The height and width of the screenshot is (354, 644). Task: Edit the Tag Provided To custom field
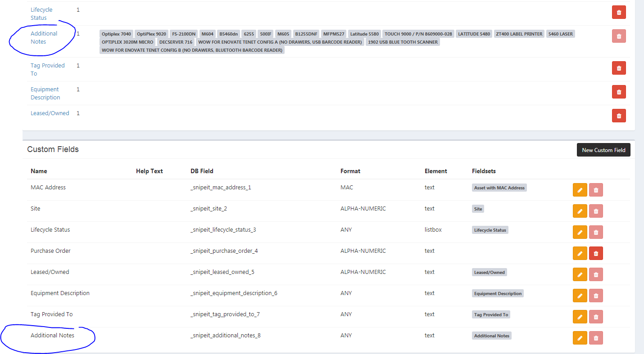click(580, 317)
